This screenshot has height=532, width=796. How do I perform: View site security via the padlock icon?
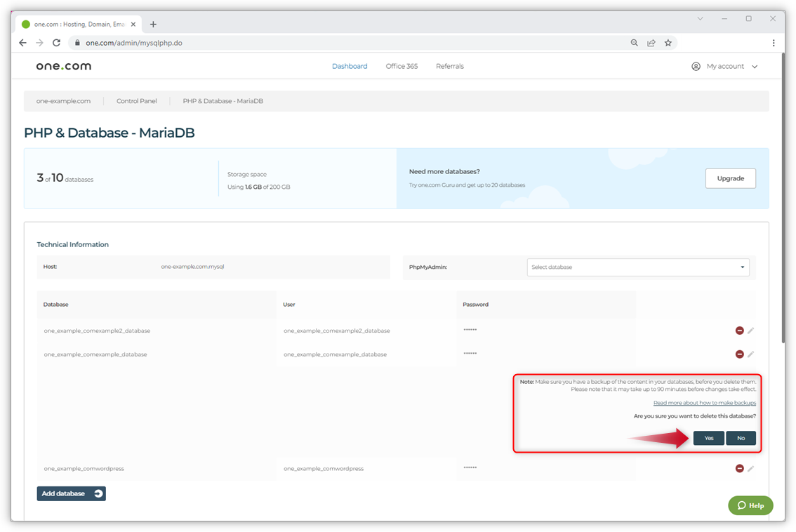[x=77, y=43]
